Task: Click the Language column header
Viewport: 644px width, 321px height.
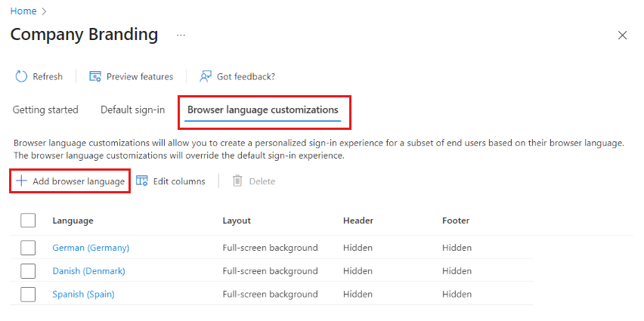Action: (x=73, y=221)
